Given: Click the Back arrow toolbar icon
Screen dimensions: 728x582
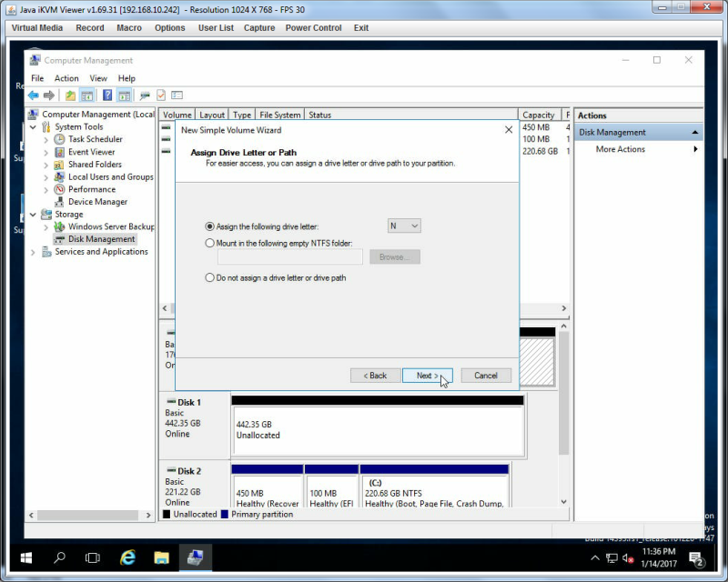Looking at the screenshot, I should tap(34, 95).
